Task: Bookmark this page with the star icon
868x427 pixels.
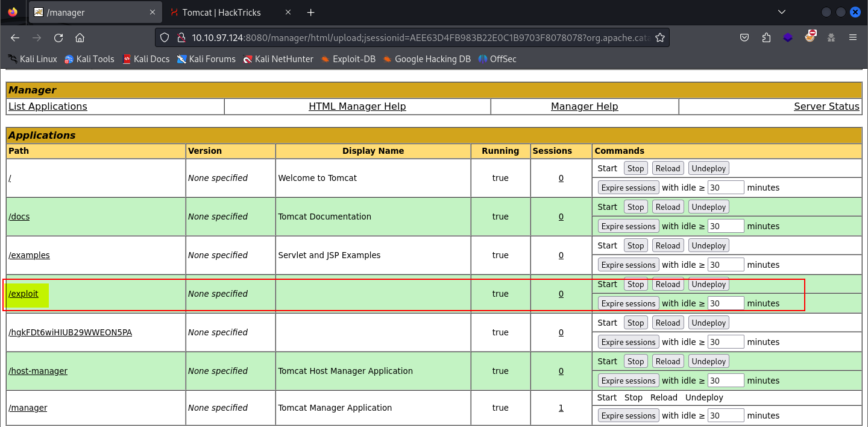Action: tap(660, 37)
